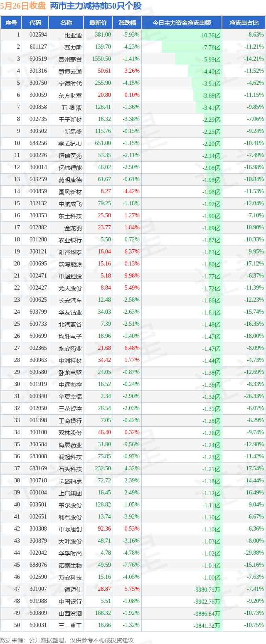
Task: Click change value 4.42% for 国风新材
Action: (x=132, y=192)
